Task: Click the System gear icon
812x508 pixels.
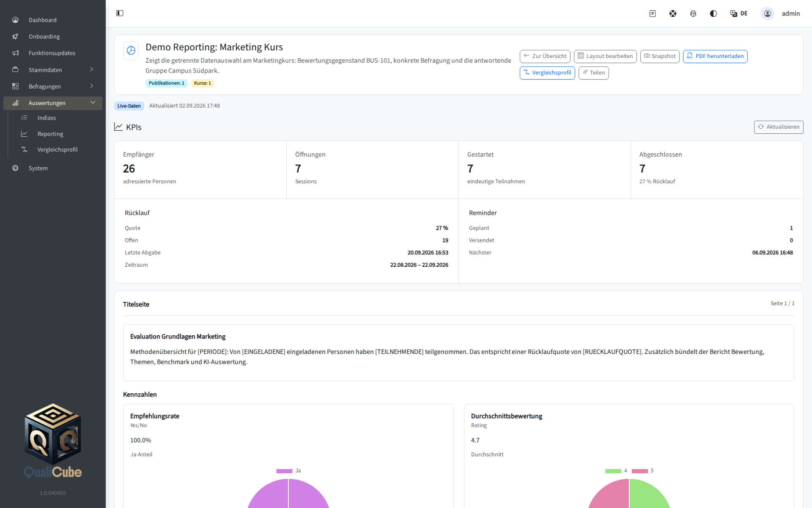Action: coord(15,168)
